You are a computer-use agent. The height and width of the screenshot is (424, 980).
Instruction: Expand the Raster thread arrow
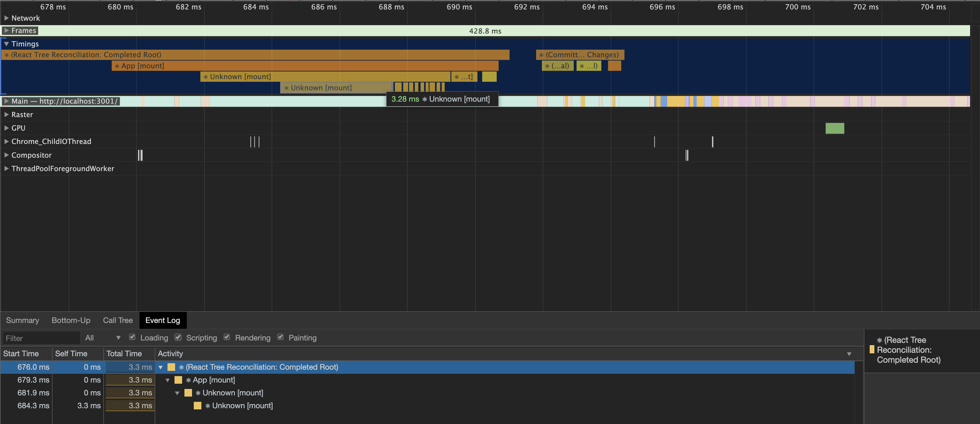click(6, 114)
